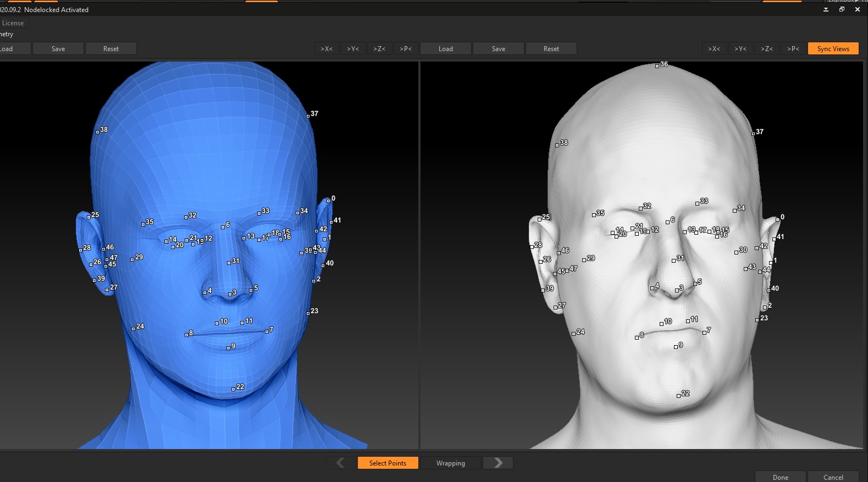This screenshot has height=482, width=868.
Task: Go to the previous step with left arrow
Action: [x=340, y=463]
